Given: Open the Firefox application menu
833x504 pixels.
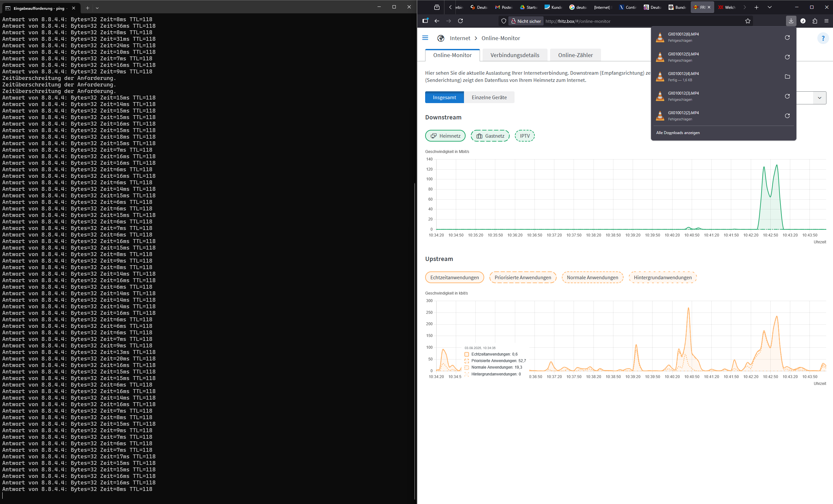Looking at the screenshot, I should (x=826, y=21).
